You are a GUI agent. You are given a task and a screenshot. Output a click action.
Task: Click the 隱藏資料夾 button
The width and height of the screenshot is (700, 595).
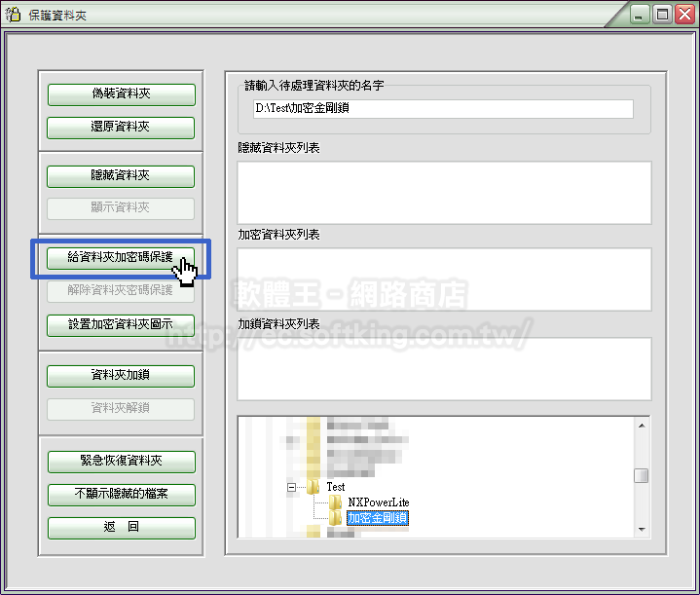[x=121, y=176]
